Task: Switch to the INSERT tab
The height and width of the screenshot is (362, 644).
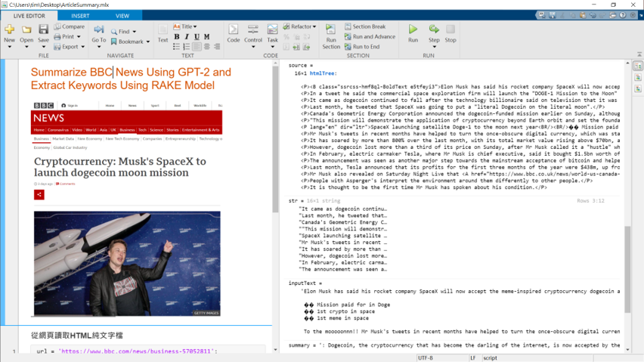Action: [x=80, y=16]
